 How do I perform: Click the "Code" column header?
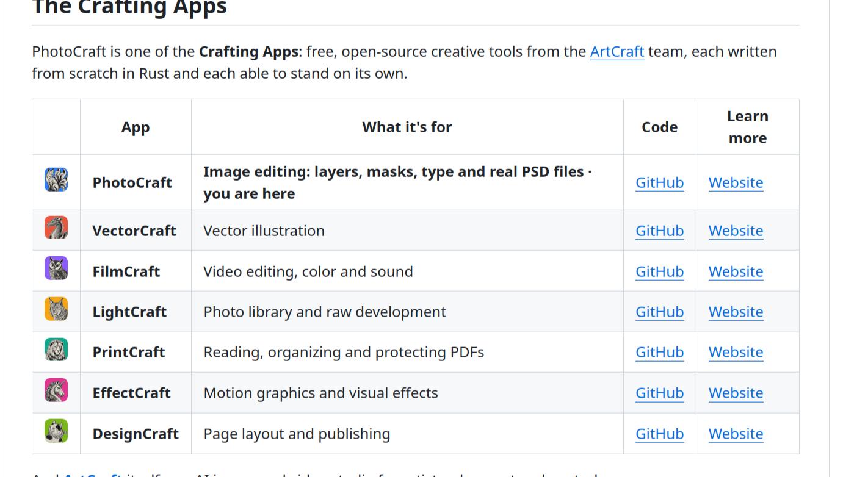[660, 127]
